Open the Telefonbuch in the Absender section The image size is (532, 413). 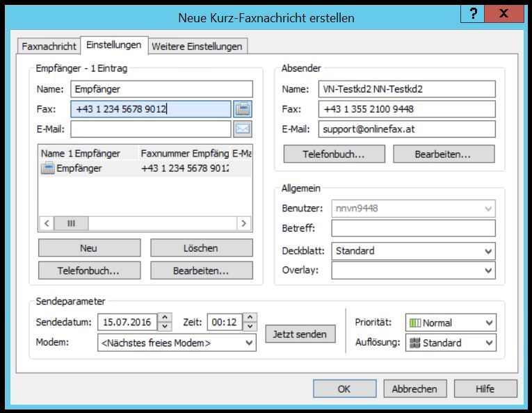[334, 154]
